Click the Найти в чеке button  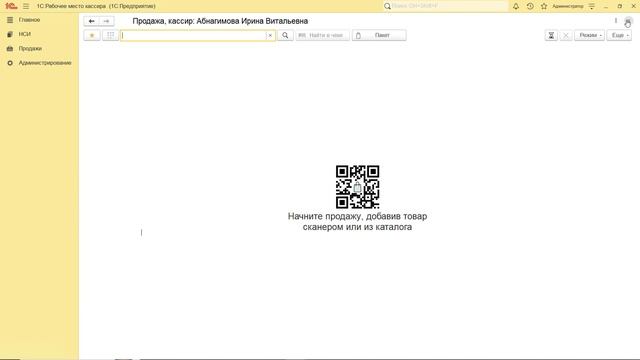click(x=322, y=36)
